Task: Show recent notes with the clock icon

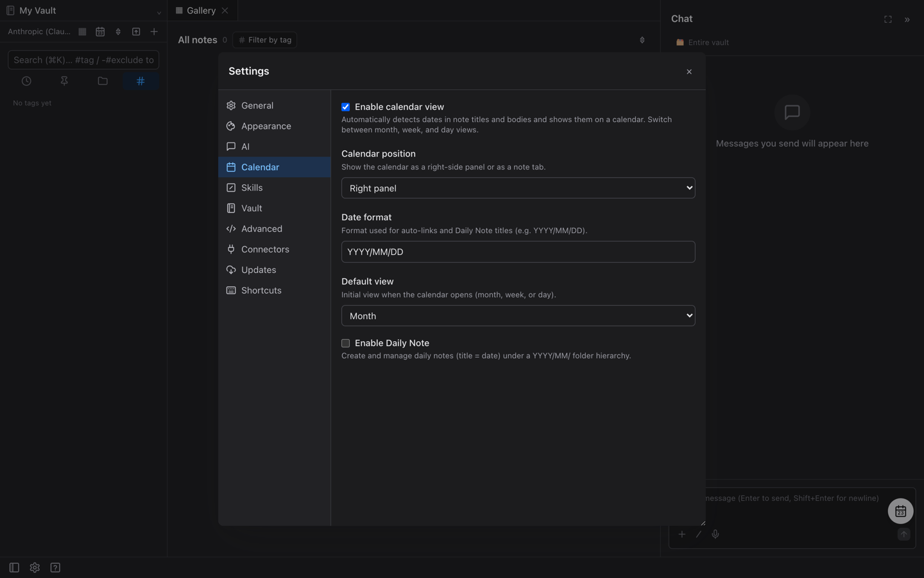Action: click(x=26, y=81)
